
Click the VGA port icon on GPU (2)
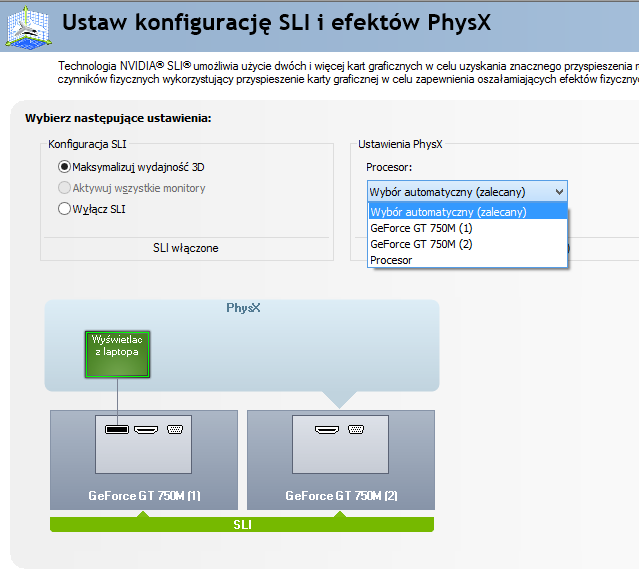(x=356, y=429)
